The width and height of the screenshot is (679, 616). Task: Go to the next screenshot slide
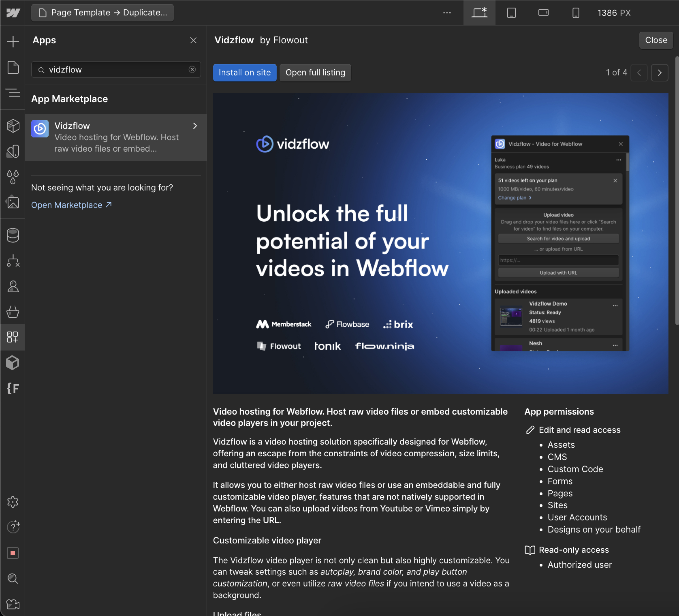point(659,72)
